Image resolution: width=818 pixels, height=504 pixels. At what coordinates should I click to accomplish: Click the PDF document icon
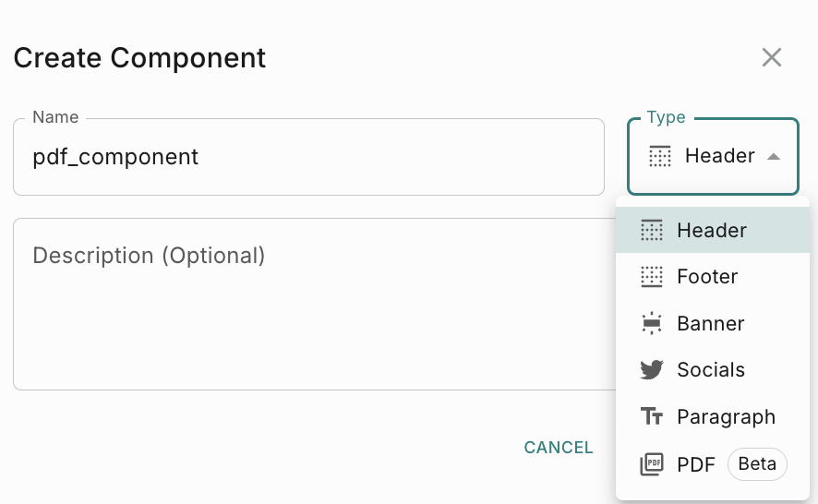pos(652,464)
